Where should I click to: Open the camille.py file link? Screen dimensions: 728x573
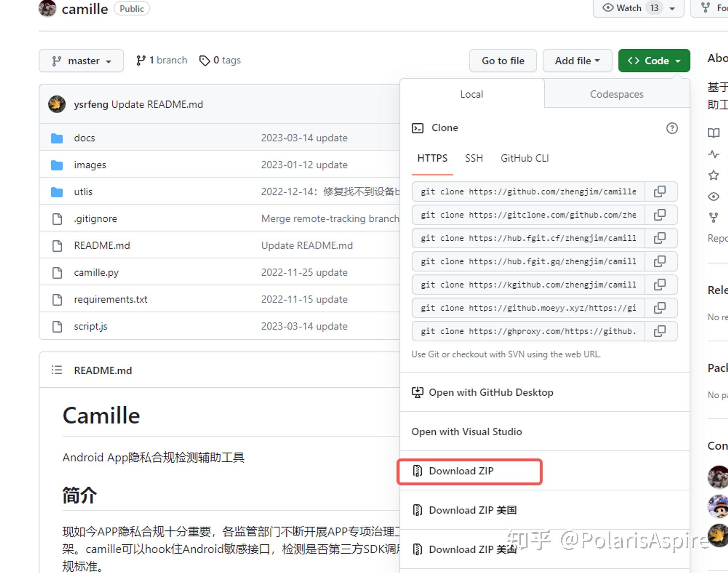(x=96, y=272)
